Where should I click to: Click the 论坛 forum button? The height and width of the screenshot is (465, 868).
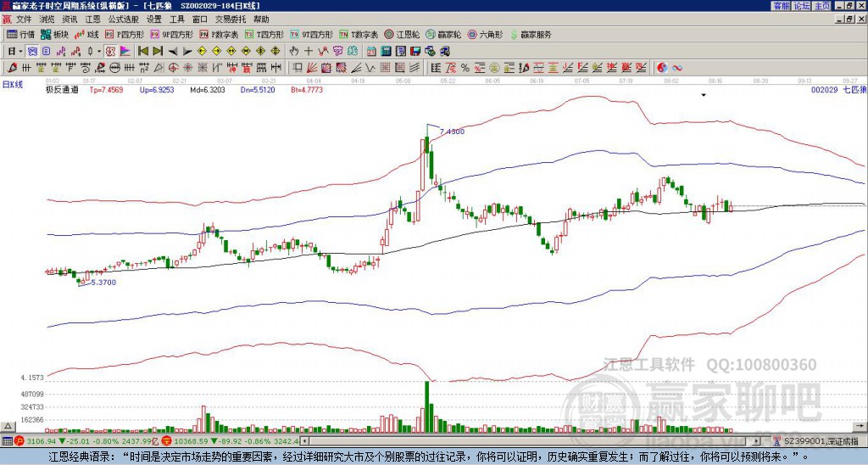click(x=801, y=6)
